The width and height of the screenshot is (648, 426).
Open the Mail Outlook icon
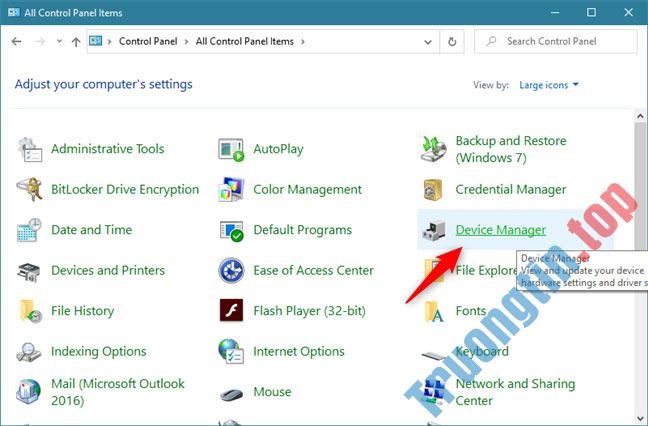(x=28, y=392)
